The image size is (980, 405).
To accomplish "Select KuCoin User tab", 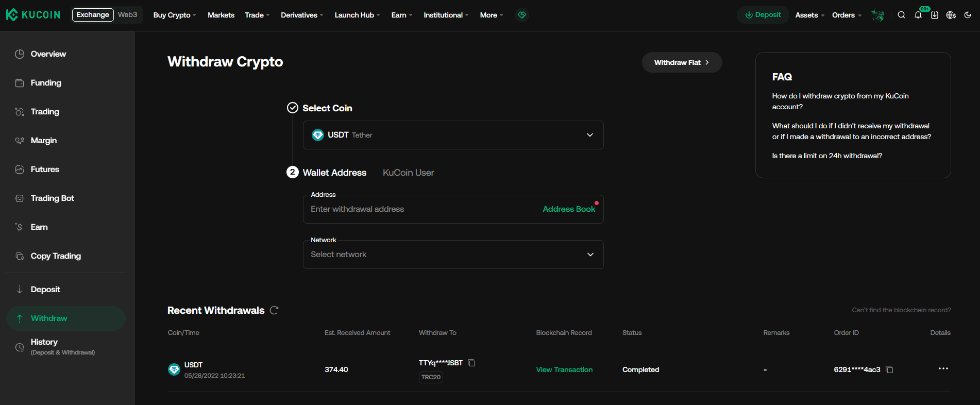I will point(409,173).
